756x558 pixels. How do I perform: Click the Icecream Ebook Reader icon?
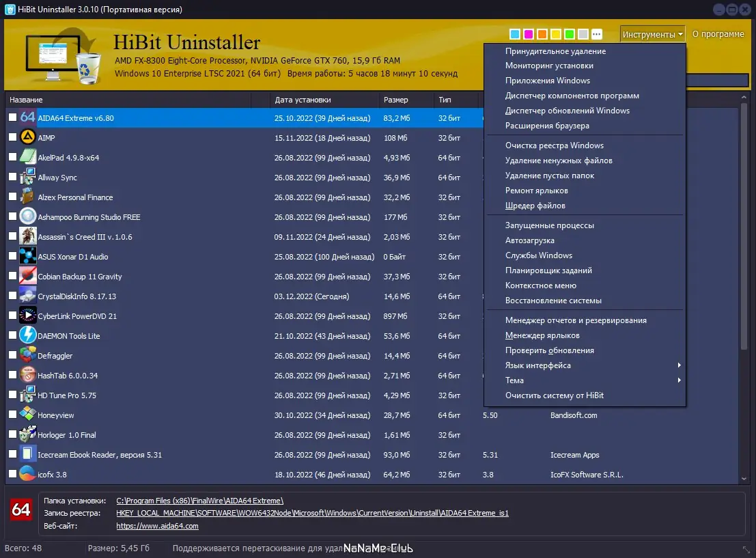click(x=27, y=454)
